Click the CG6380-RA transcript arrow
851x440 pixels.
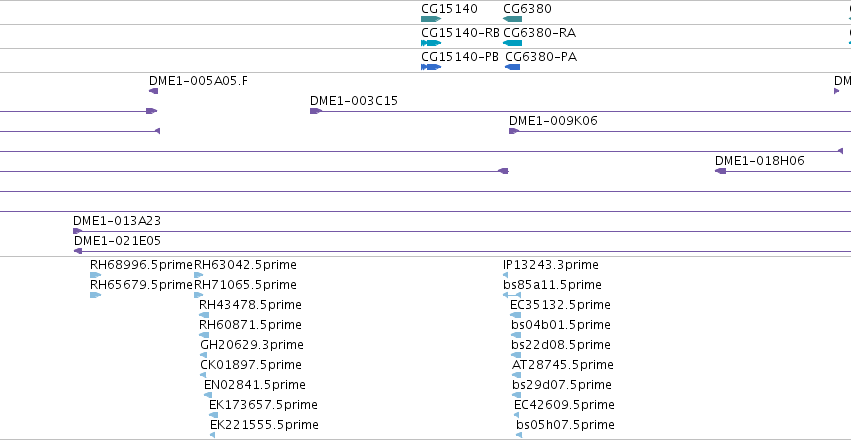[512, 43]
